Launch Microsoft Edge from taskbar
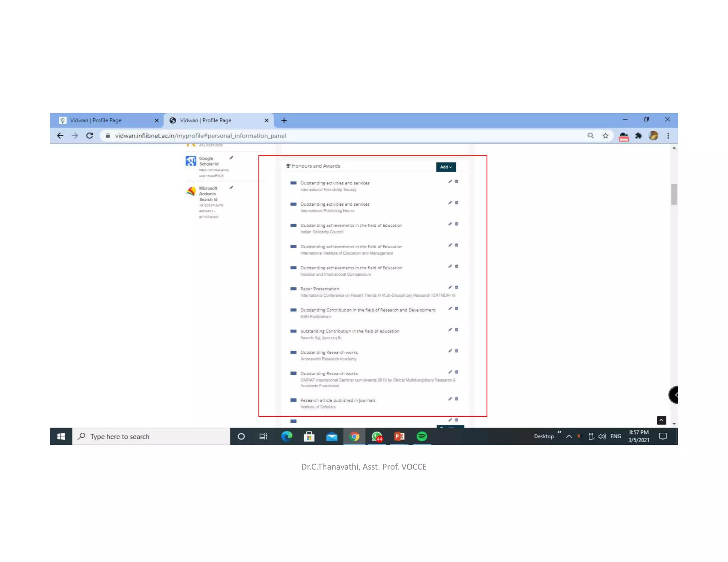The width and height of the screenshot is (728, 562). click(287, 436)
